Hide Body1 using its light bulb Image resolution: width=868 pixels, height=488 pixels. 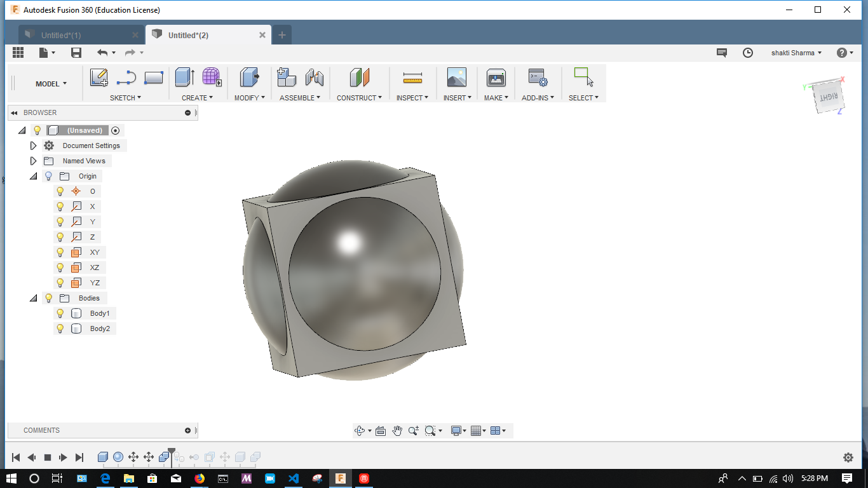click(x=60, y=313)
